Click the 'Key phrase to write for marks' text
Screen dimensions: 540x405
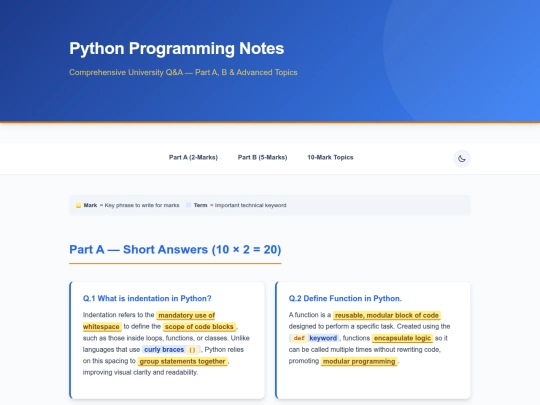(142, 205)
